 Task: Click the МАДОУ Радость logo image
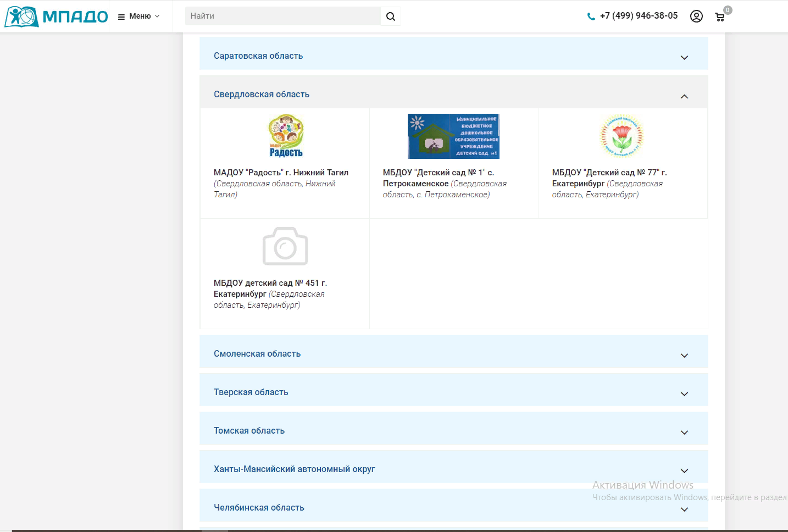286,136
